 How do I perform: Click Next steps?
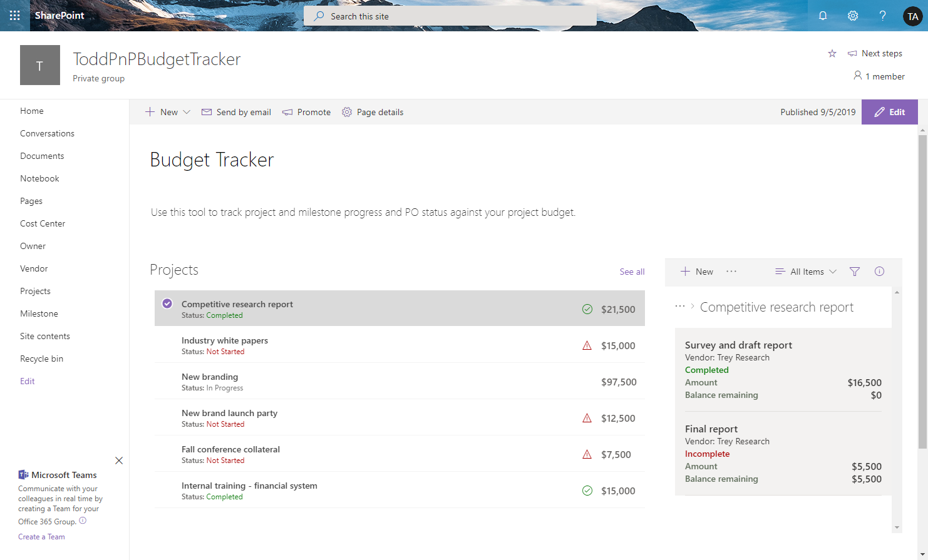875,54
